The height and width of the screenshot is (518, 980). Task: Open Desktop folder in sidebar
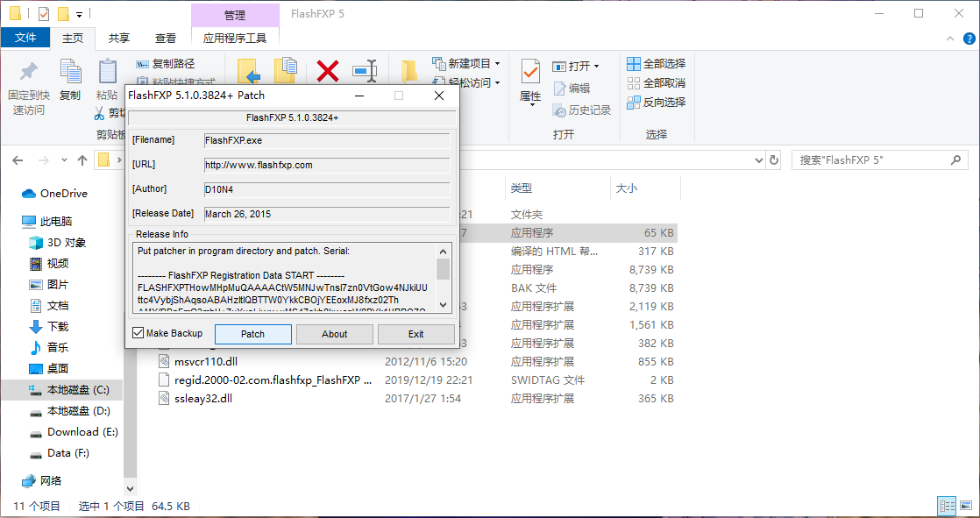49,369
